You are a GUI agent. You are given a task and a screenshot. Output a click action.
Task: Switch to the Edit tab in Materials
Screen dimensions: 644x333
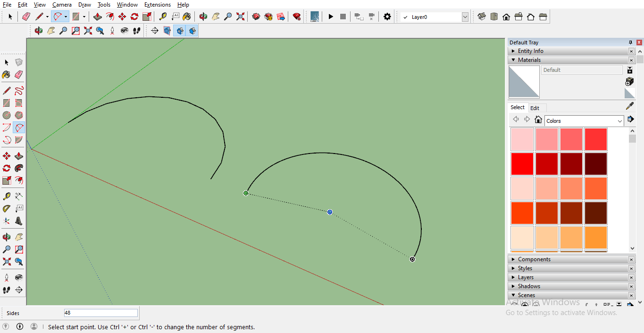pyautogui.click(x=535, y=108)
